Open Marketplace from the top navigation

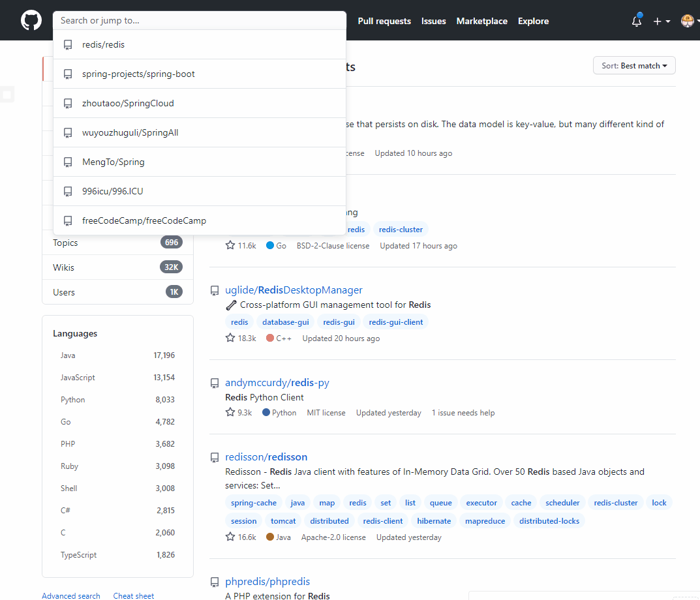pos(481,21)
